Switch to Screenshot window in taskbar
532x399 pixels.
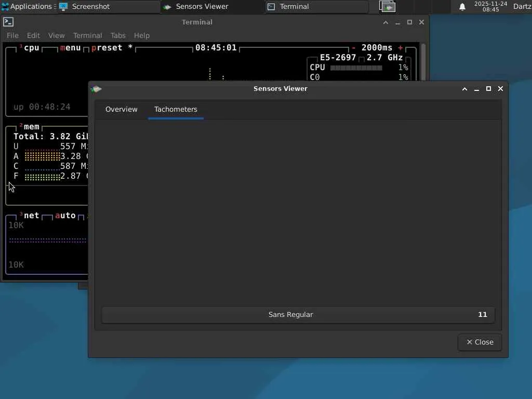point(109,6)
